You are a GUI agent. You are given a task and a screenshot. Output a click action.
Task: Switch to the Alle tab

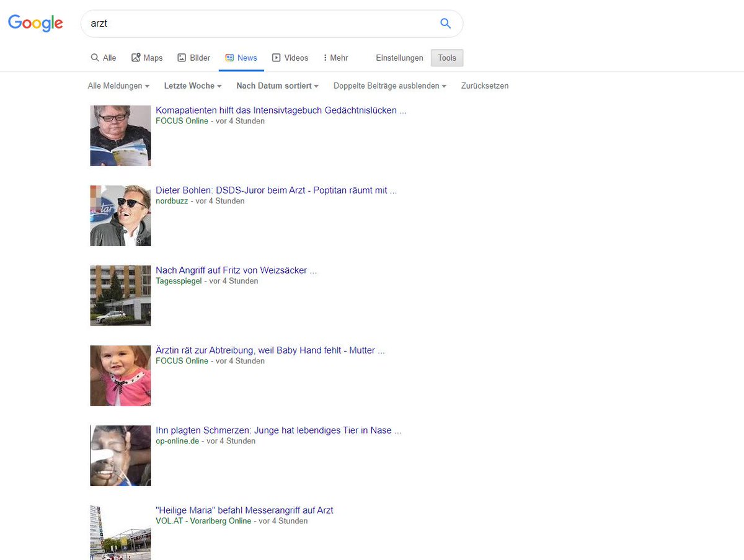point(104,58)
